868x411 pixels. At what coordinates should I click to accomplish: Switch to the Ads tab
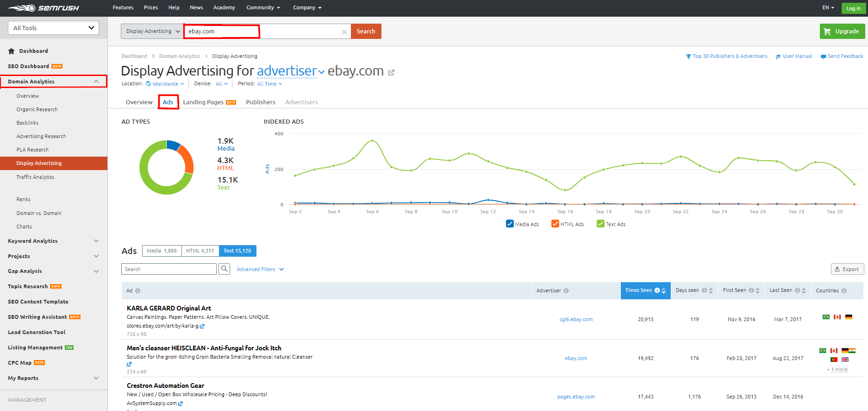pyautogui.click(x=168, y=102)
